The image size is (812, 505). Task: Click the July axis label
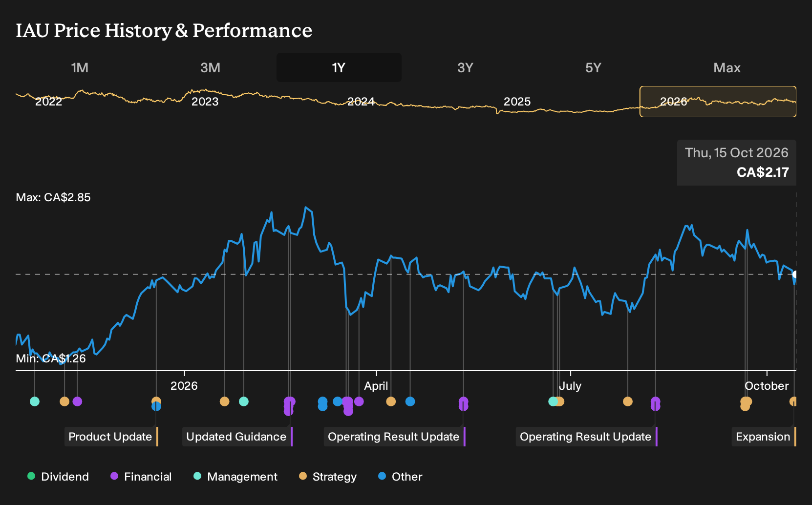570,386
